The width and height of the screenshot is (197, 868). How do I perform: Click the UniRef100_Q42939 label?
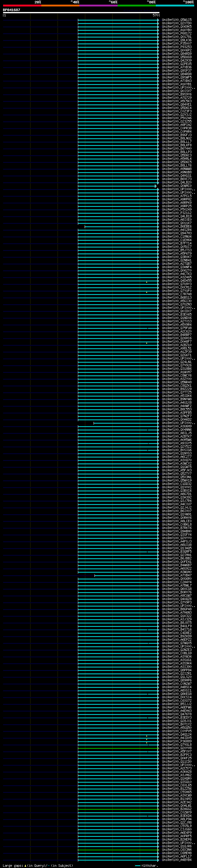(176, 61)
